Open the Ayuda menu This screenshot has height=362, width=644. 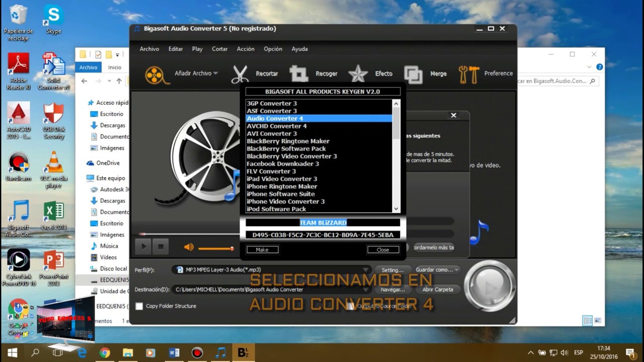point(299,49)
